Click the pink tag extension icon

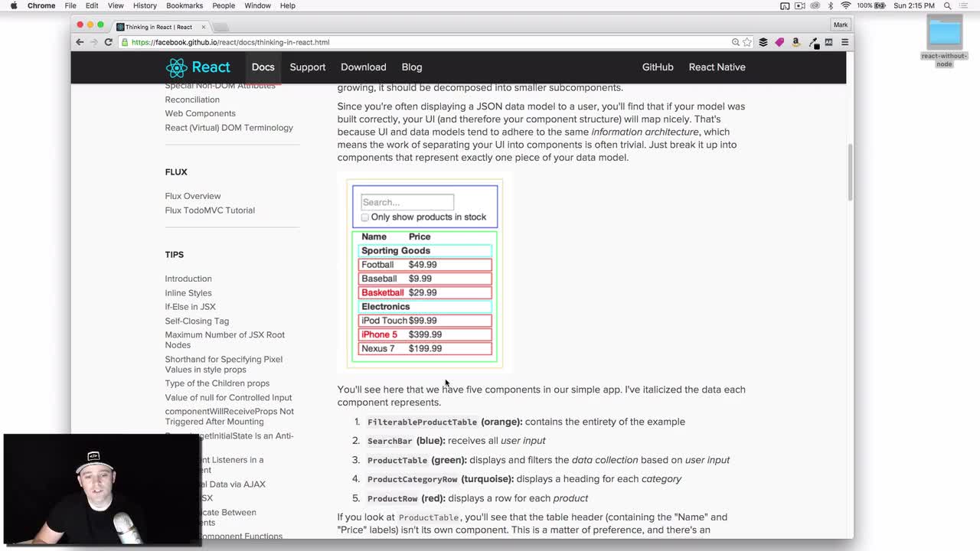point(779,42)
